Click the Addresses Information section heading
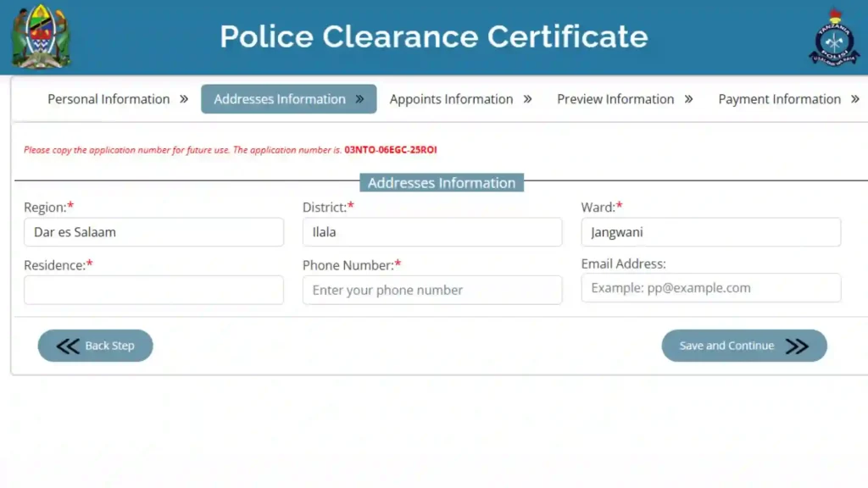 [x=442, y=183]
